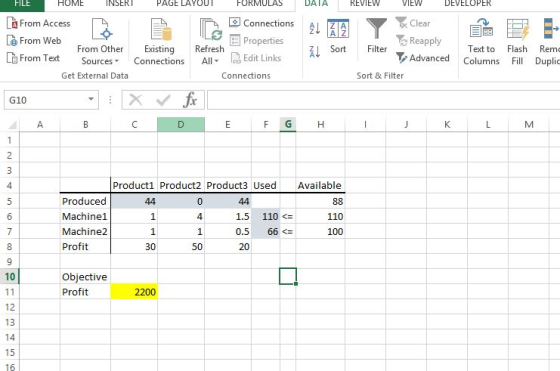The image size is (560, 371).
Task: Select Product2 profit value 50
Action: pyautogui.click(x=181, y=246)
